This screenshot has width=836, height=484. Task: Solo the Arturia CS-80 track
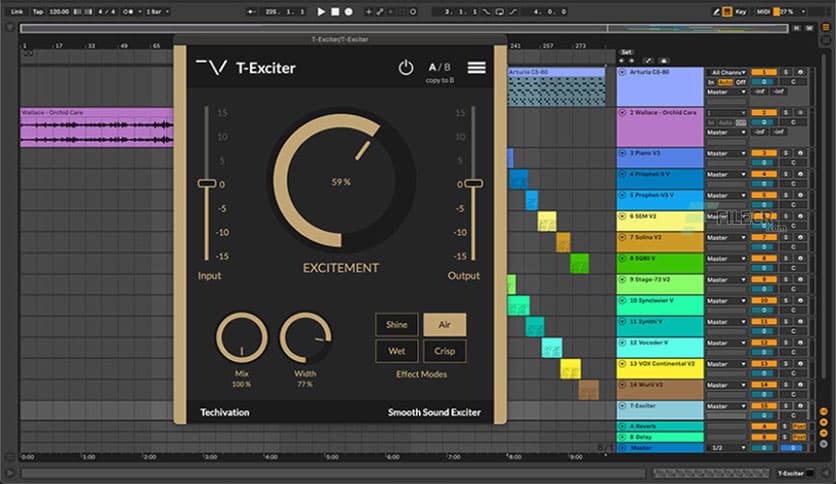tap(785, 72)
